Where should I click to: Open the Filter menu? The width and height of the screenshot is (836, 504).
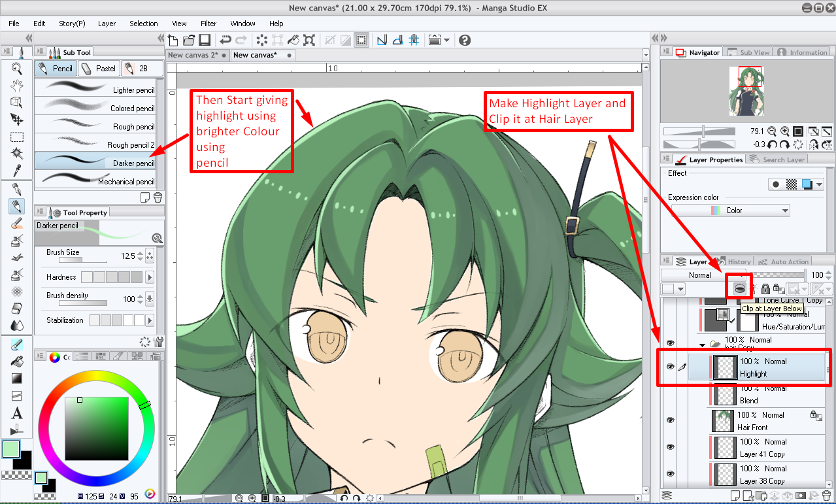click(208, 23)
